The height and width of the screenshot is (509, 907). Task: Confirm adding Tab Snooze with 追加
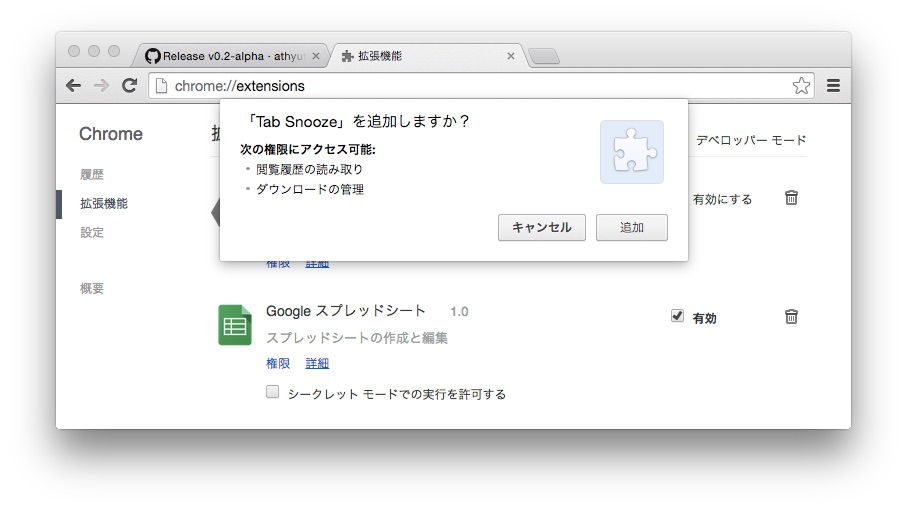tap(632, 227)
